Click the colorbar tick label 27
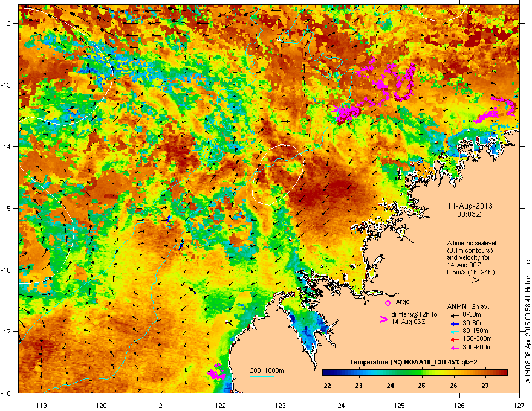532x411 pixels. pyautogui.click(x=485, y=386)
